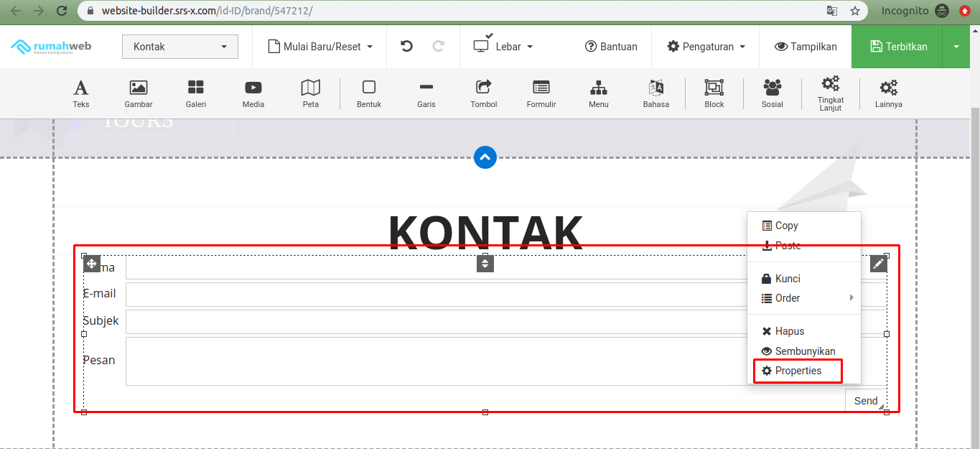Choose Copy from context menu
980x449 pixels.
(804, 226)
